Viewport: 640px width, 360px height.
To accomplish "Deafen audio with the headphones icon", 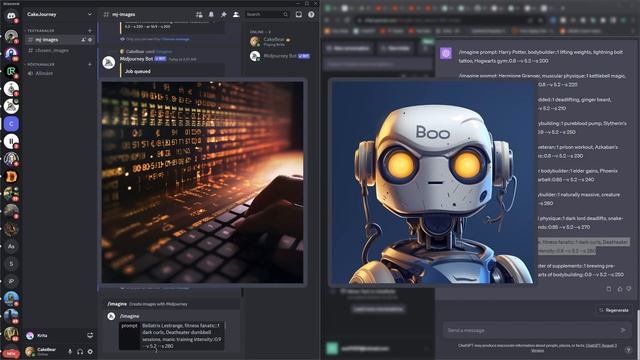I will (80, 351).
